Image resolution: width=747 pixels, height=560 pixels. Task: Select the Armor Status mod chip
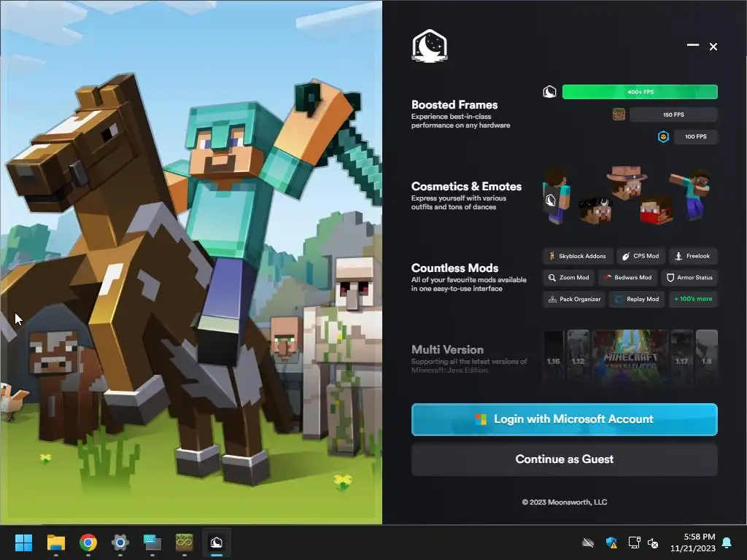point(689,278)
